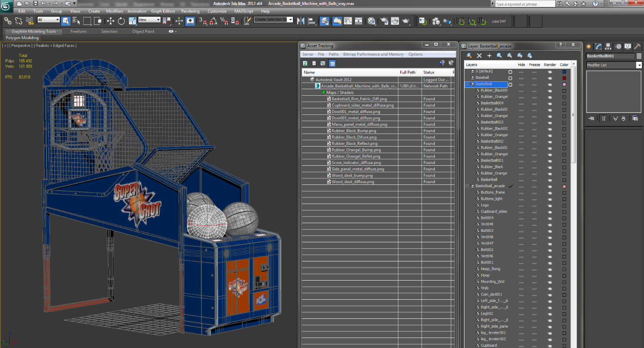The image size is (644, 348).
Task: Switch to the Utilities hammer panel
Action: [x=637, y=47]
